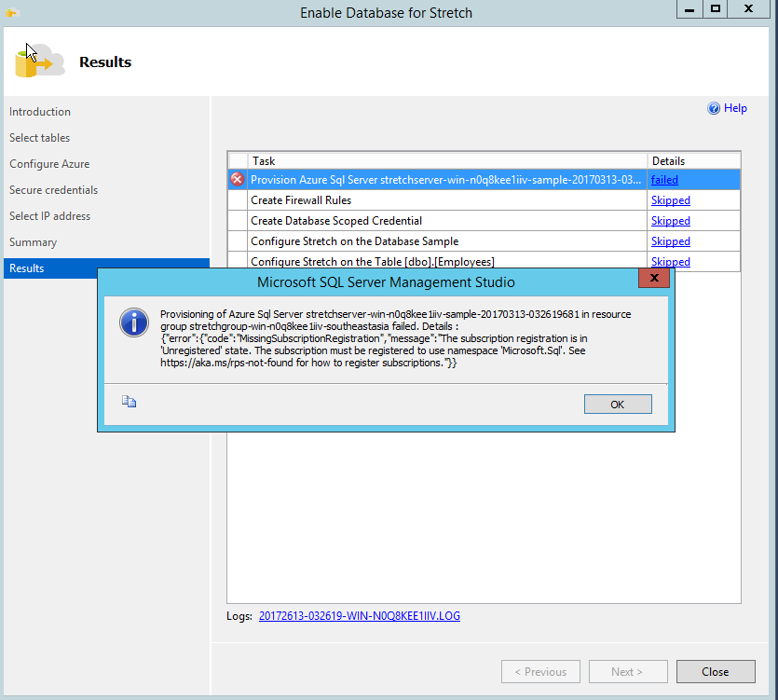Screen dimensions: 778x700
Task: Click the Stretch database wizard icon beside Results
Action: pyautogui.click(x=40, y=61)
